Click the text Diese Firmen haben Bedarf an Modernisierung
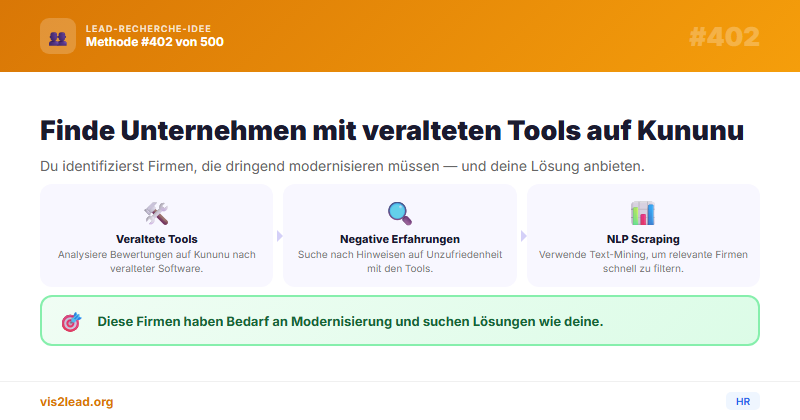The width and height of the screenshot is (800, 420). [x=350, y=322]
